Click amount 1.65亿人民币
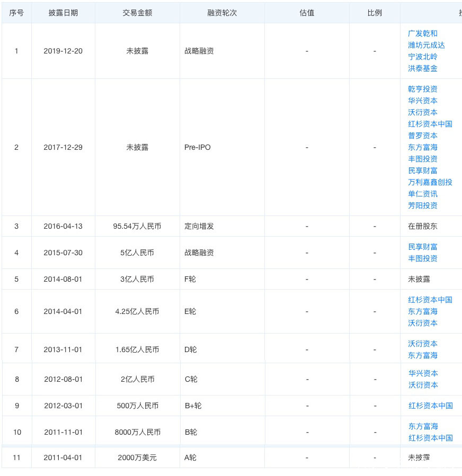462x476 pixels. (x=137, y=349)
